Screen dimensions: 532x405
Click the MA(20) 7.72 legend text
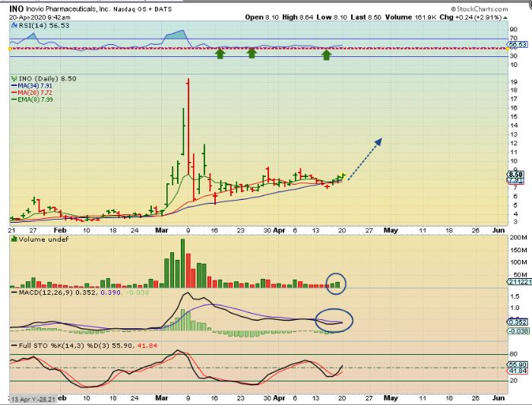[35, 93]
